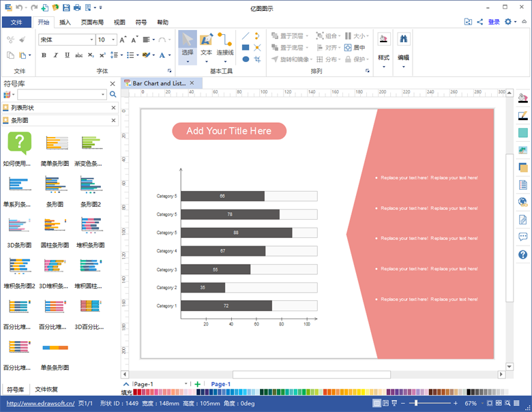Viewport: 532px width, 412px height.
Task: Switch to the 插入 ribbon tab
Action: click(x=65, y=22)
